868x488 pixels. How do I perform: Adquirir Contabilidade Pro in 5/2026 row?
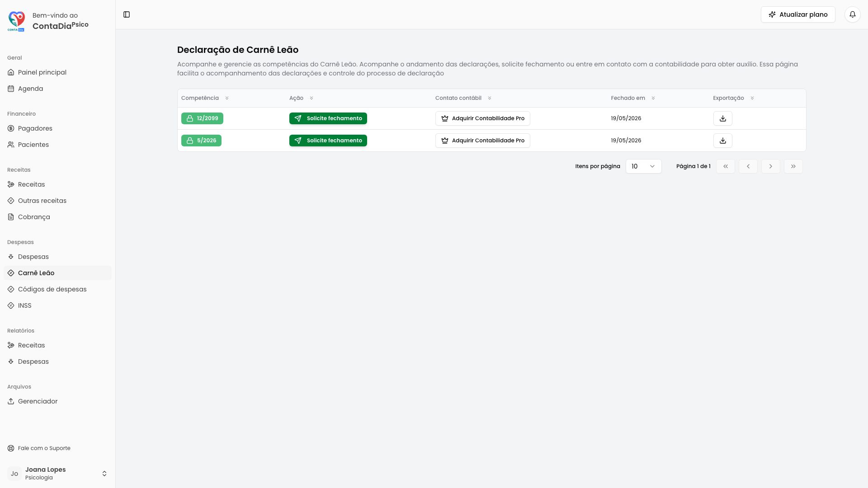(482, 141)
